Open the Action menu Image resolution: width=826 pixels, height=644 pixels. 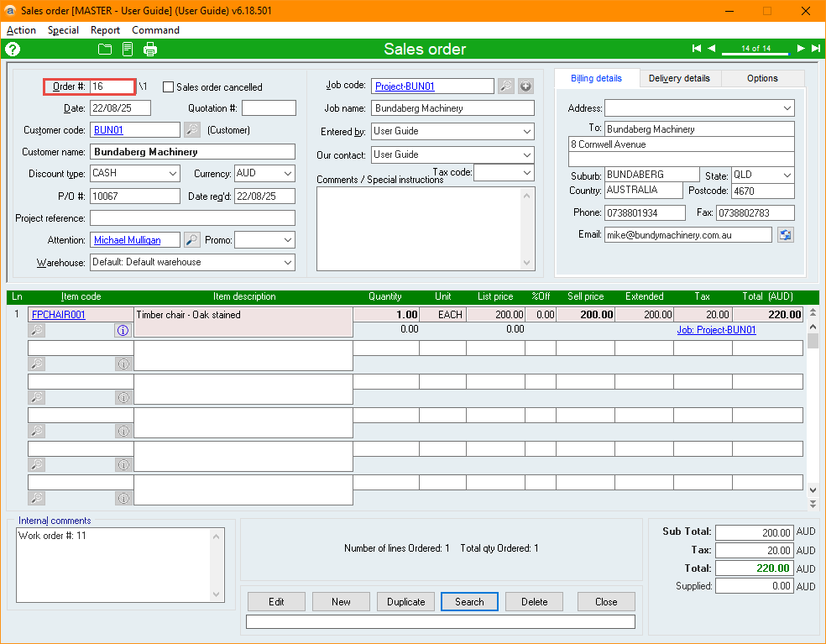(21, 30)
